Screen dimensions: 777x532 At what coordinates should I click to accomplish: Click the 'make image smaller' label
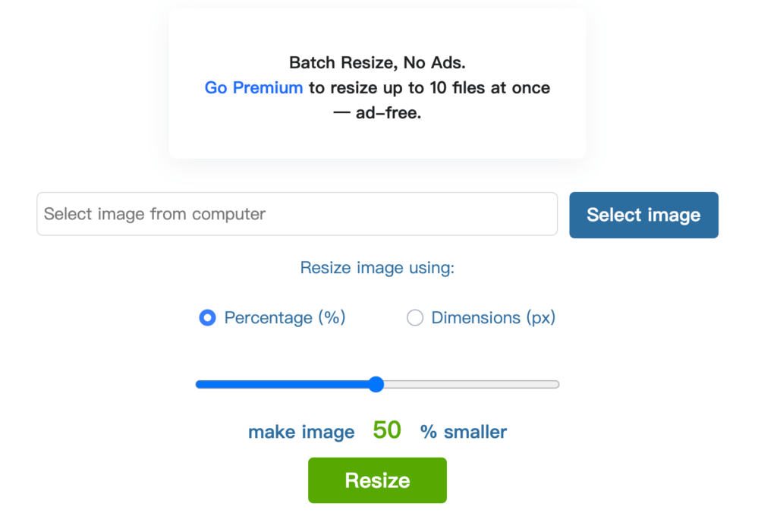point(301,431)
